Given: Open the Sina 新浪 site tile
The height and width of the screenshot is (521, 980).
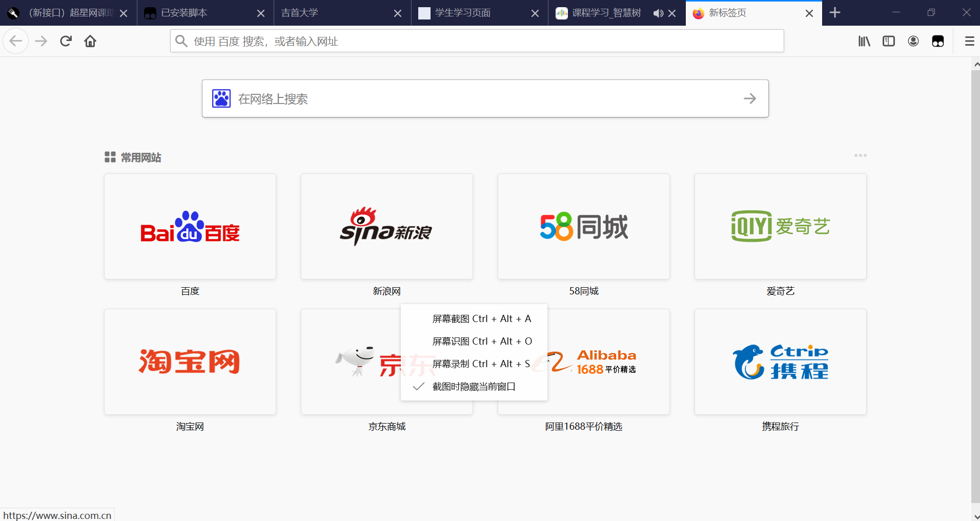Looking at the screenshot, I should (x=387, y=227).
